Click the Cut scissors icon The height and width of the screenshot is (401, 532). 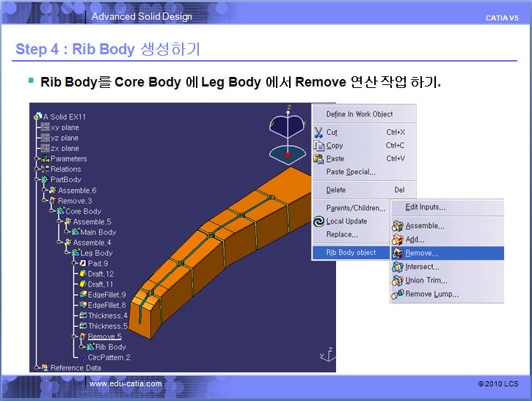(318, 133)
